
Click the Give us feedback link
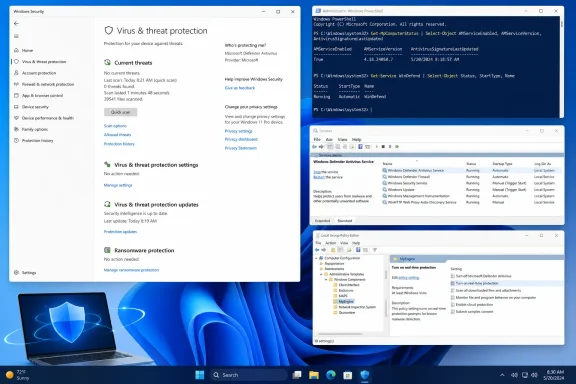[x=240, y=88]
